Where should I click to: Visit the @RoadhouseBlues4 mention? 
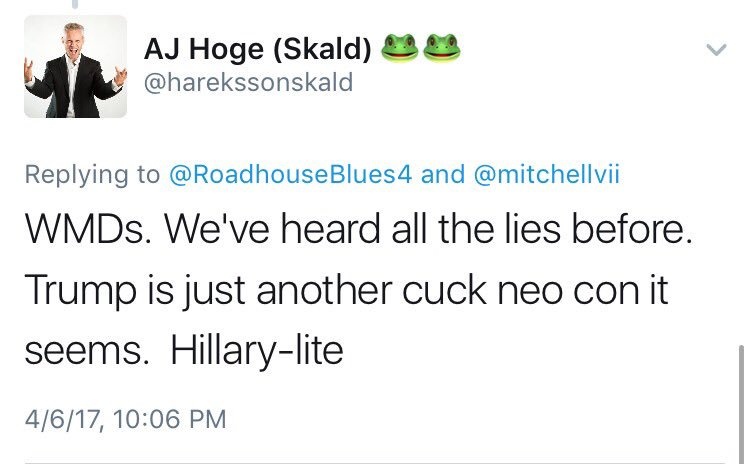click(x=290, y=175)
